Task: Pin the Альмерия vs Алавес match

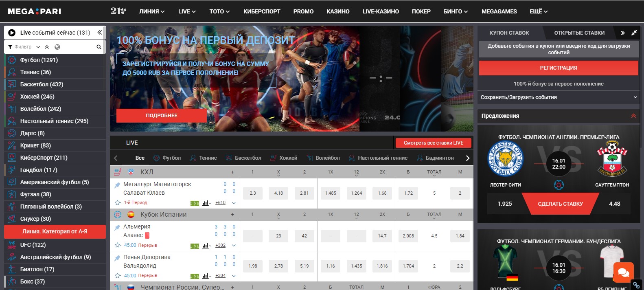Action: tap(117, 227)
